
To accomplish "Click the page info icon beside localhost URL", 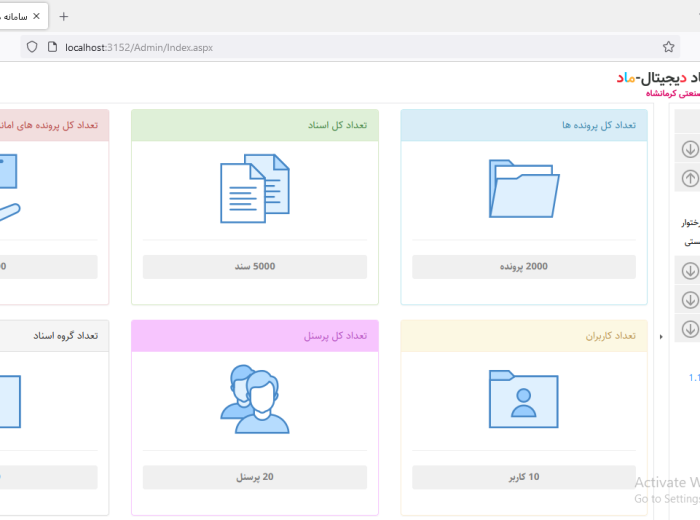I will (53, 47).
